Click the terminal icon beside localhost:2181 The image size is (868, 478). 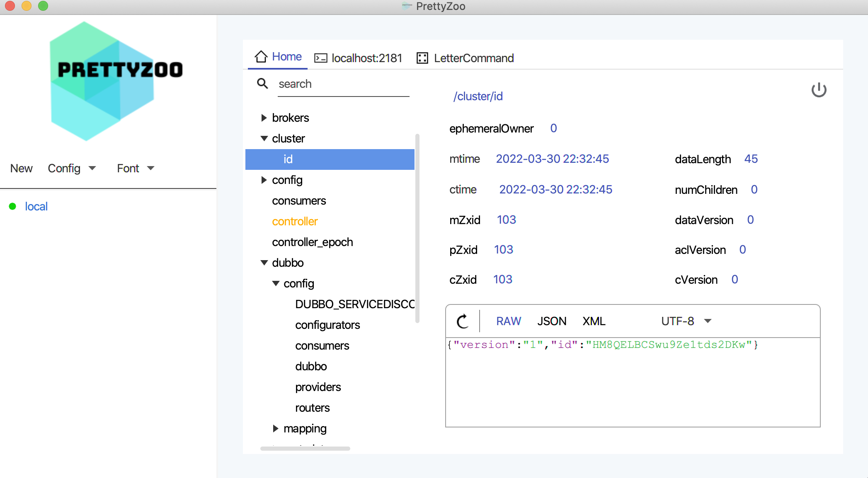pos(320,58)
